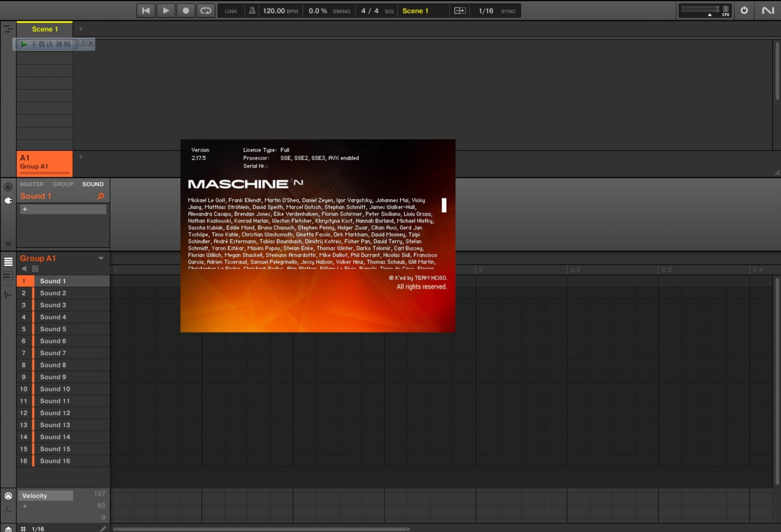Screen dimensions: 781x532
Task: Show pattern editor list view icon
Action: click(x=8, y=262)
